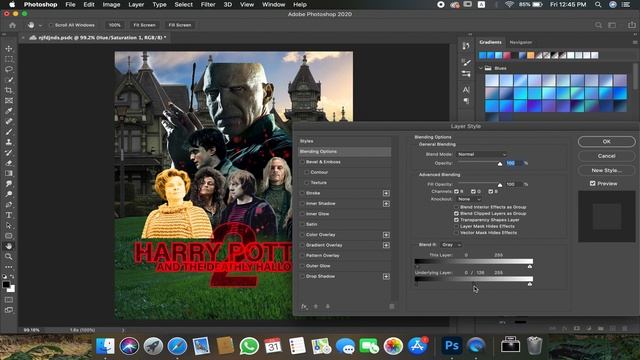Click the Home icon in options bar
The image size is (640, 360).
tap(12, 25)
